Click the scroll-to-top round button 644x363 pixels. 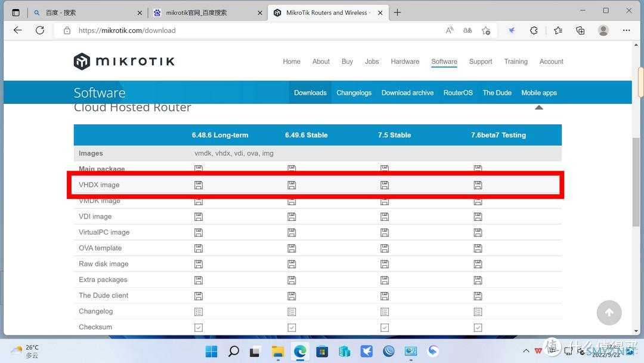coord(609,313)
